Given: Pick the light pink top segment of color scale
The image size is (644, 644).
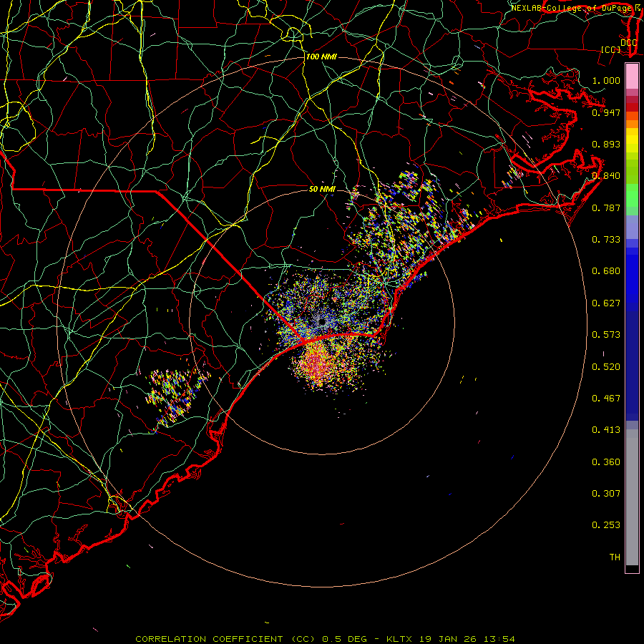Looking at the screenshot, I should (632, 76).
